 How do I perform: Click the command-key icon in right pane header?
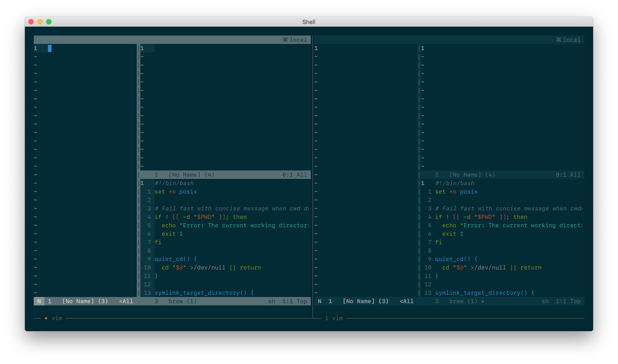(559, 40)
